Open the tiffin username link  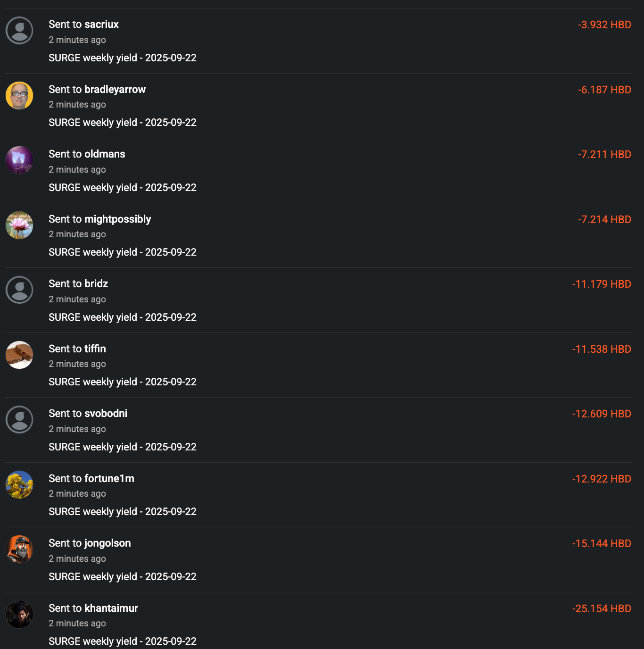click(x=95, y=349)
